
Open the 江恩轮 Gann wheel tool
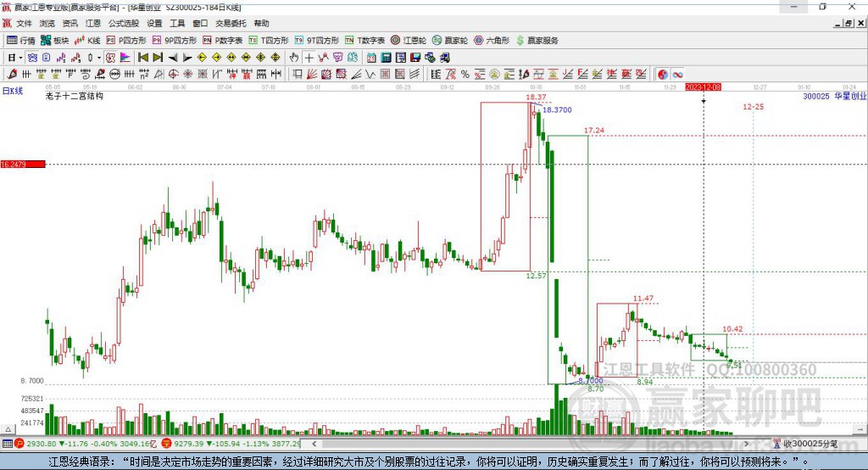pyautogui.click(x=409, y=41)
